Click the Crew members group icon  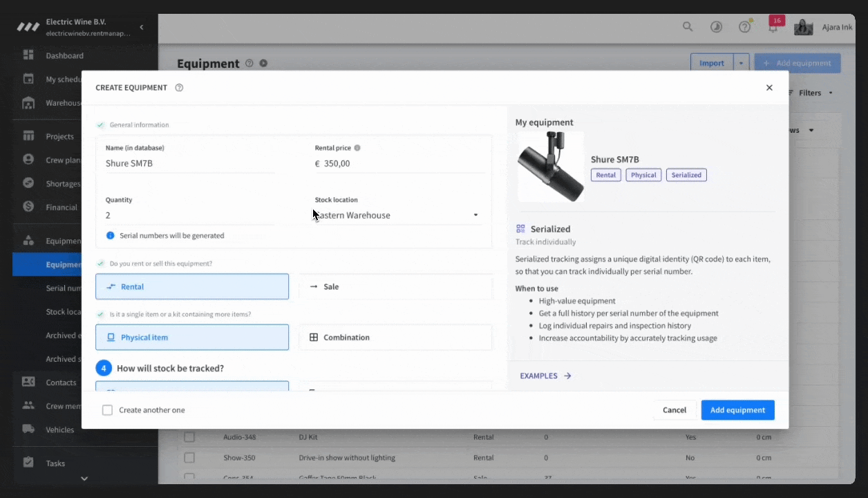[x=28, y=405]
